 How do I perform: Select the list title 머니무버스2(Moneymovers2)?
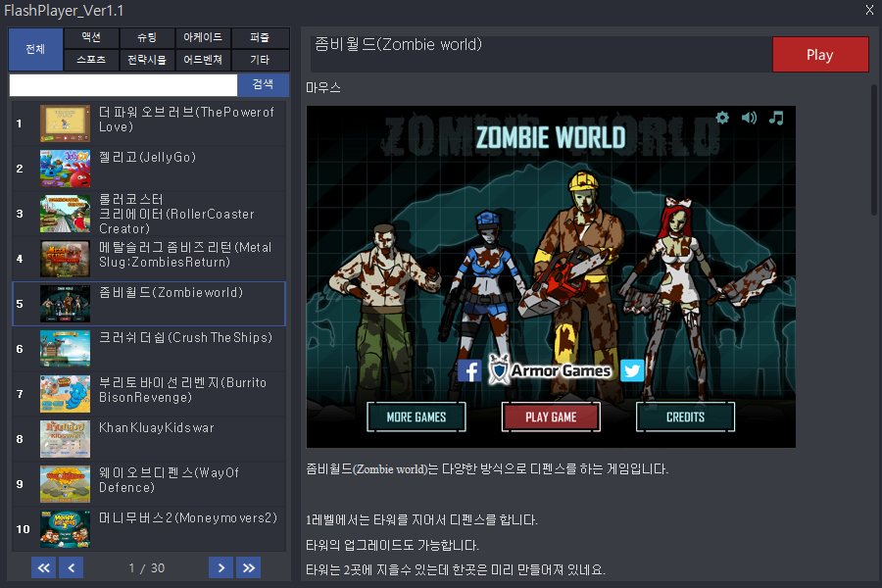[x=188, y=517]
